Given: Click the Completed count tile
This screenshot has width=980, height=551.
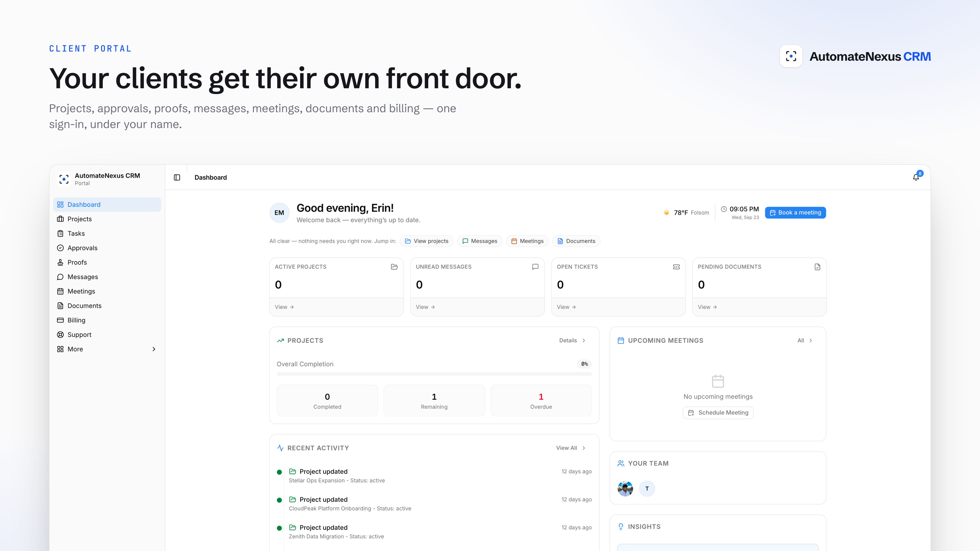Looking at the screenshot, I should point(327,401).
